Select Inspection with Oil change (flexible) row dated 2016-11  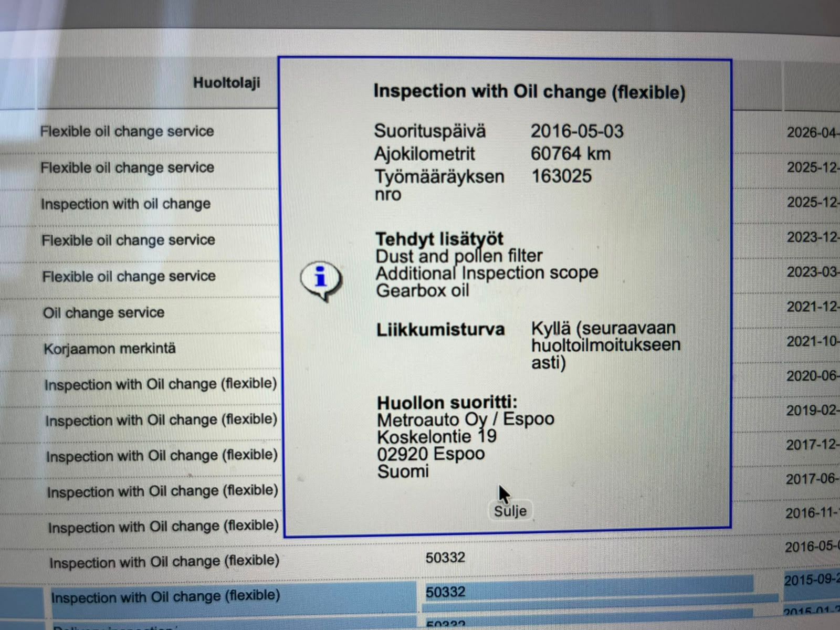coord(163,527)
